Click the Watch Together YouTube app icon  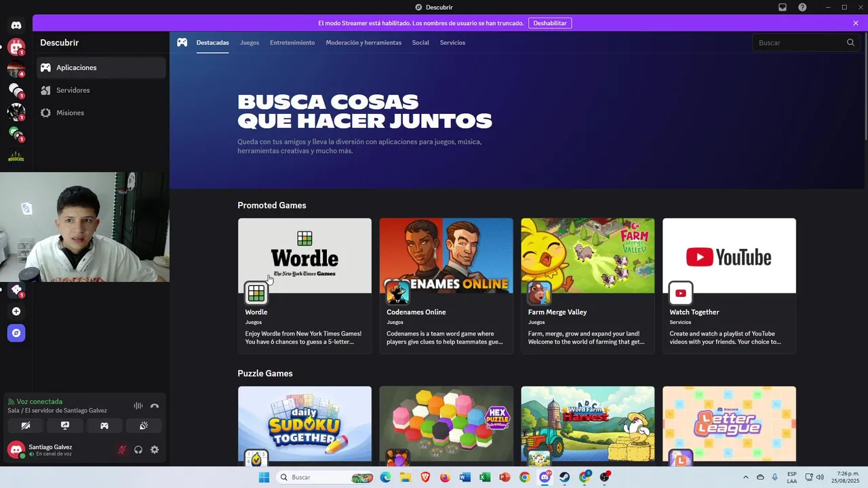coord(681,293)
